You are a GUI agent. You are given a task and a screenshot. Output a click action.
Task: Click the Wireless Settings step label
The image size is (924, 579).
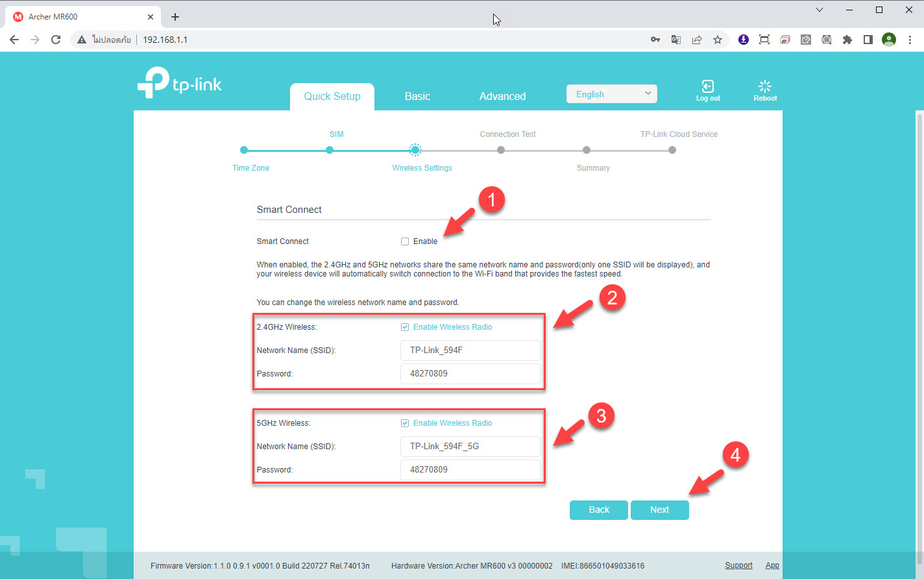click(x=422, y=168)
